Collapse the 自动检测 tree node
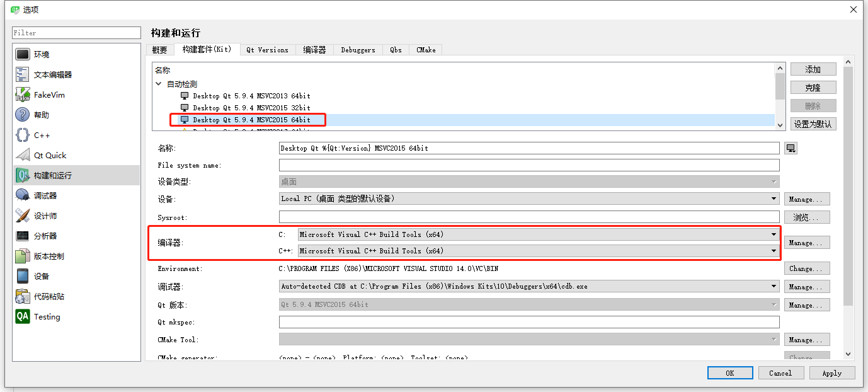 (157, 83)
